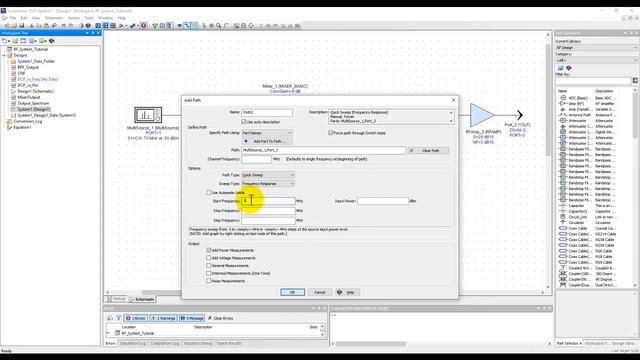The width and height of the screenshot is (640, 360).
Task: Check Intermod Measurements (One Tone)
Action: point(209,273)
